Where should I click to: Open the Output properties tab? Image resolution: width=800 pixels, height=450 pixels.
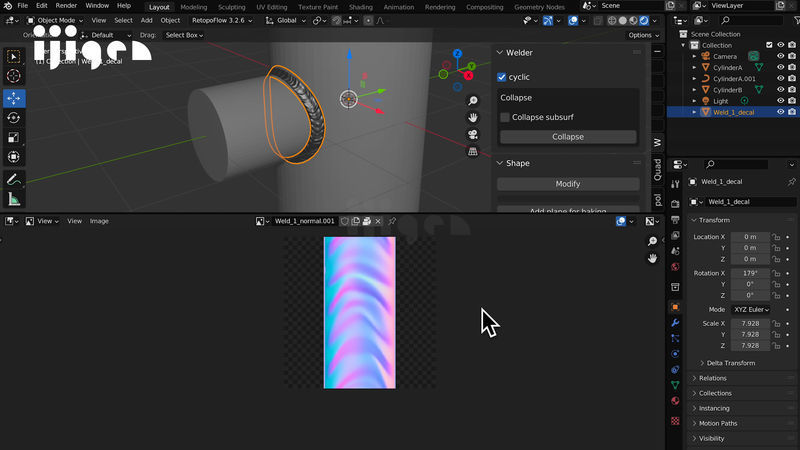click(675, 220)
